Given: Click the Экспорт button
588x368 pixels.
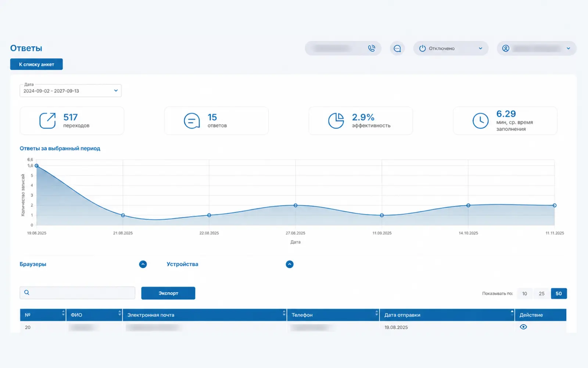Looking at the screenshot, I should 168,293.
